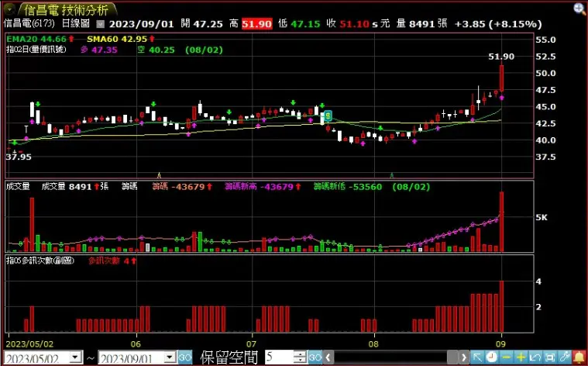Click the +3.85 (+8.15%) change value
The height and width of the screenshot is (366, 588).
[x=498, y=24]
